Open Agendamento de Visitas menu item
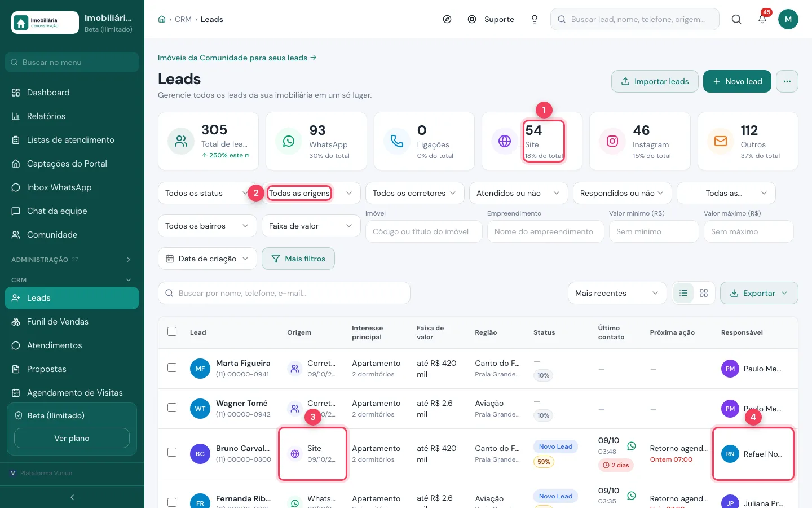Image resolution: width=812 pixels, height=508 pixels. pos(72,393)
